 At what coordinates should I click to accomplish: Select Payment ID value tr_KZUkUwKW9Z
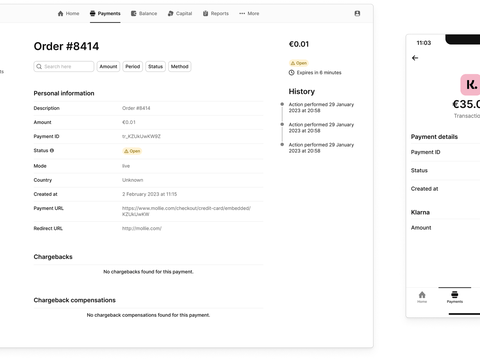coord(141,136)
